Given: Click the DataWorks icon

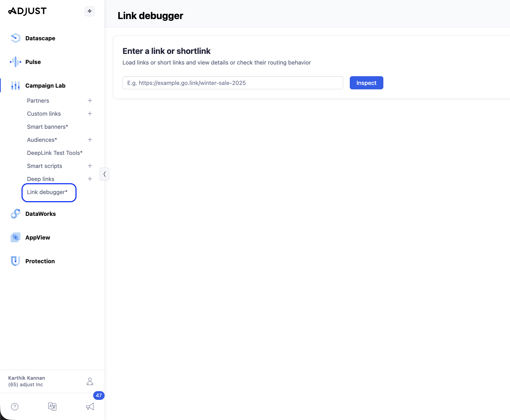Looking at the screenshot, I should click(x=16, y=214).
